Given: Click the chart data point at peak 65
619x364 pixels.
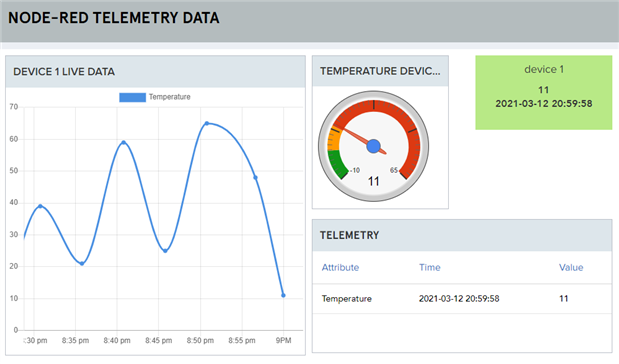Looking at the screenshot, I should pyautogui.click(x=207, y=124).
